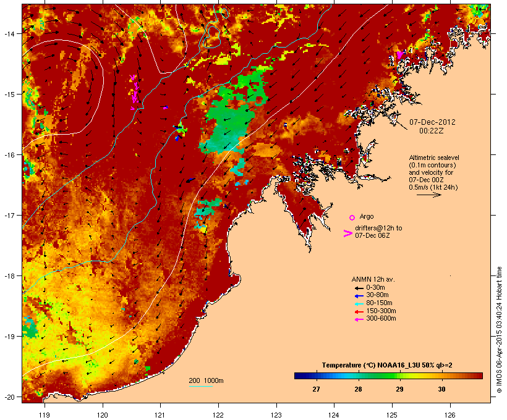This screenshot has width=507, height=420.
Task: Click the 'Argo' legend label
Action: 367,216
